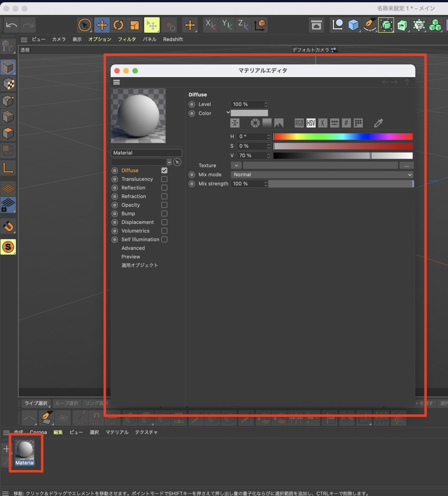Open the Redshift viewport menu
This screenshot has width=448, height=496.
tap(173, 39)
